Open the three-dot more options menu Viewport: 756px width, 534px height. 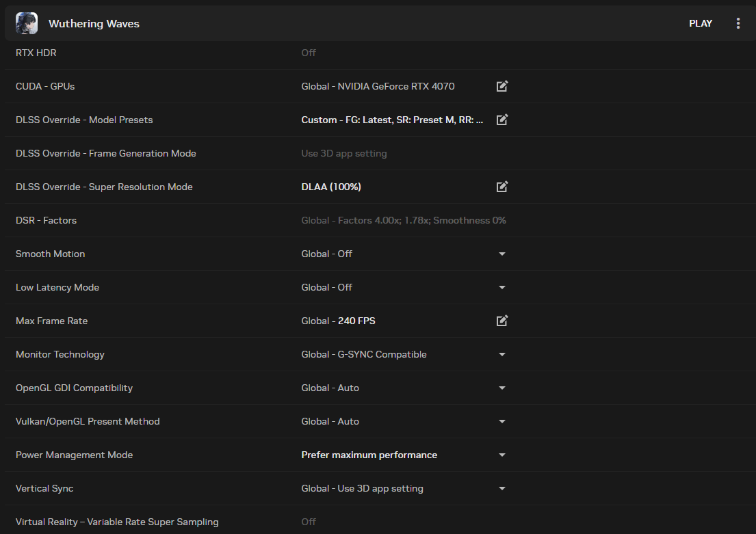pos(738,23)
